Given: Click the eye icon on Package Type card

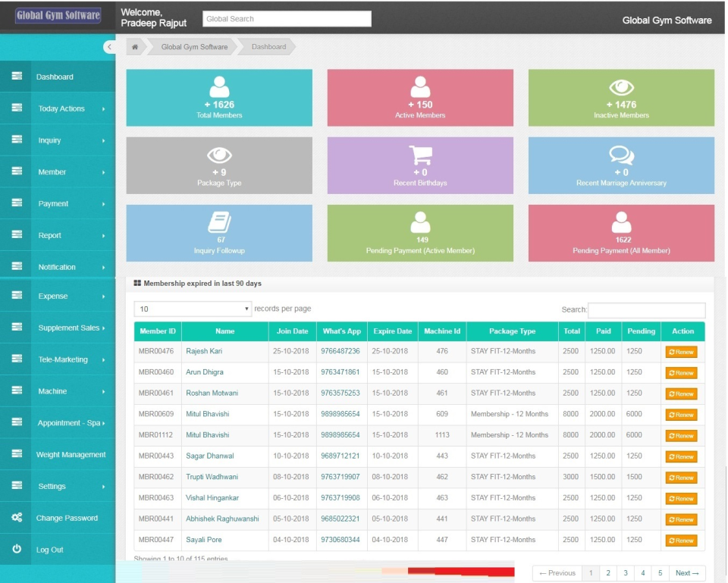Looking at the screenshot, I should coord(220,154).
